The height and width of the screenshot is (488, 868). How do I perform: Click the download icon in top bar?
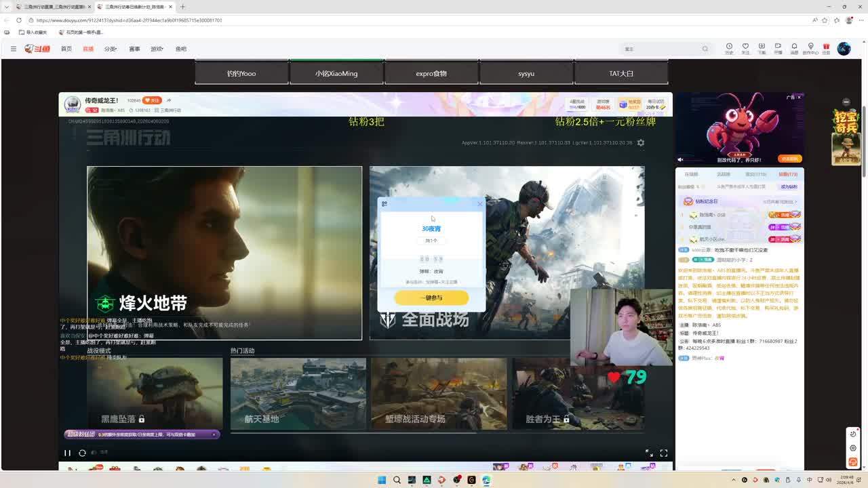tap(762, 48)
